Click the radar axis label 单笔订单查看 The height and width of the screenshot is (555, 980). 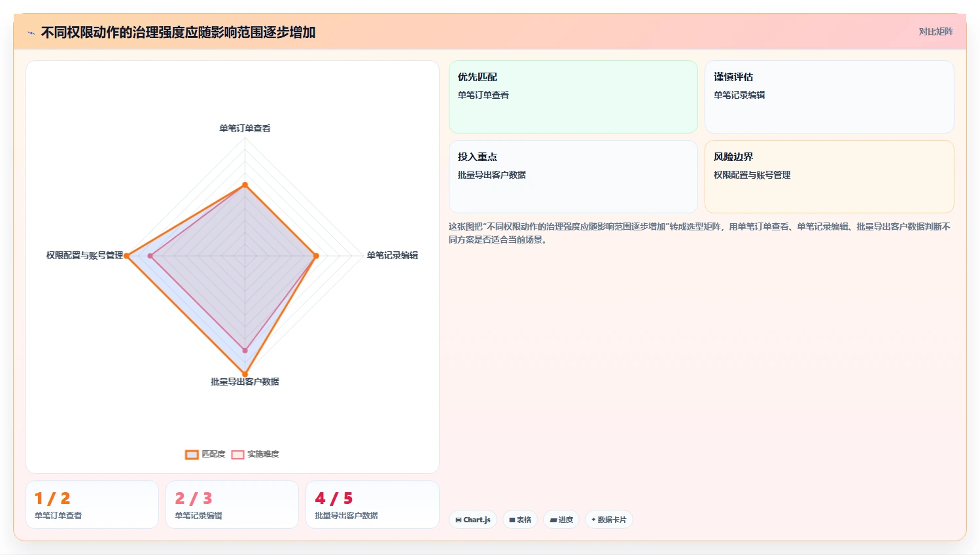[x=245, y=128]
